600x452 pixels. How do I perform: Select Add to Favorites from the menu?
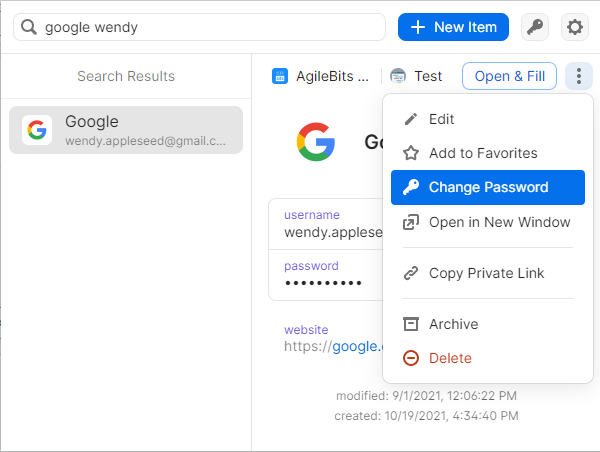point(483,153)
